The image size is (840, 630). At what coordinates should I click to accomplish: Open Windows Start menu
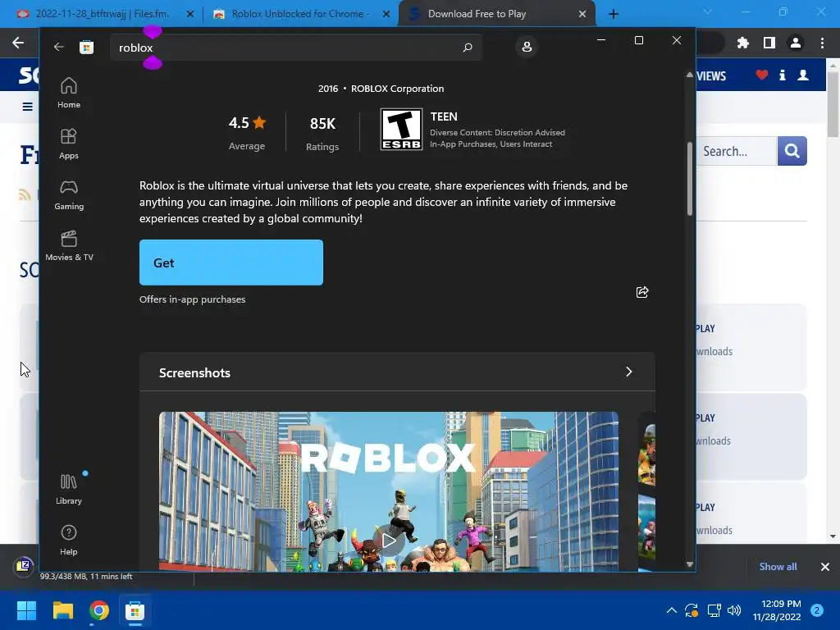pyautogui.click(x=26, y=610)
